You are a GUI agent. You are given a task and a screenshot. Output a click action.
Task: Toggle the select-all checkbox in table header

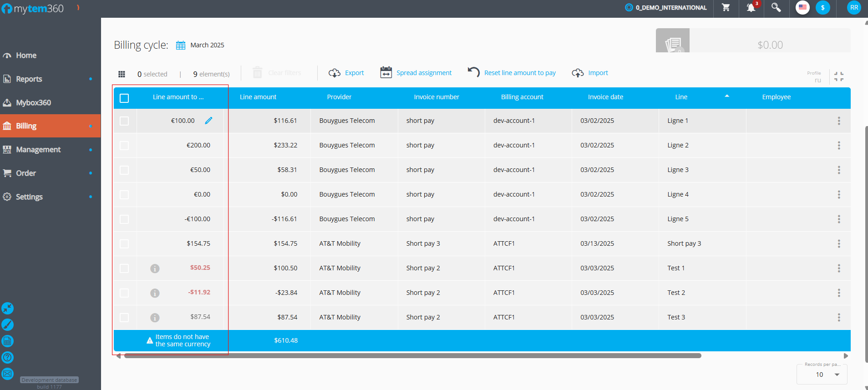[x=124, y=98]
